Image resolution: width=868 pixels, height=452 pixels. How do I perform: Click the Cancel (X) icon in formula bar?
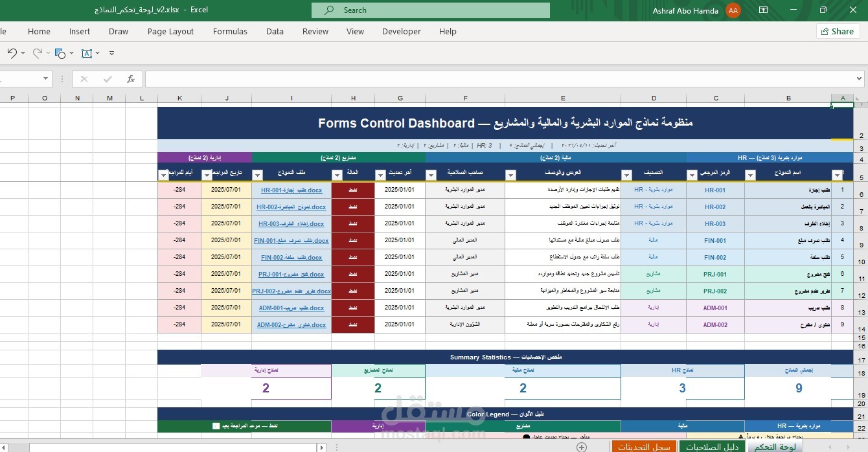tap(84, 78)
